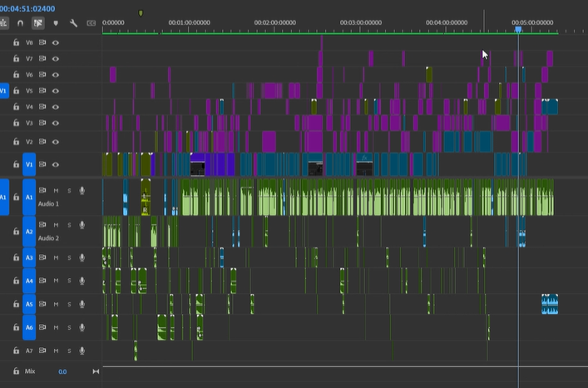Click the playhead timecode 00:04:51:02400
The height and width of the screenshot is (388, 588).
point(27,8)
